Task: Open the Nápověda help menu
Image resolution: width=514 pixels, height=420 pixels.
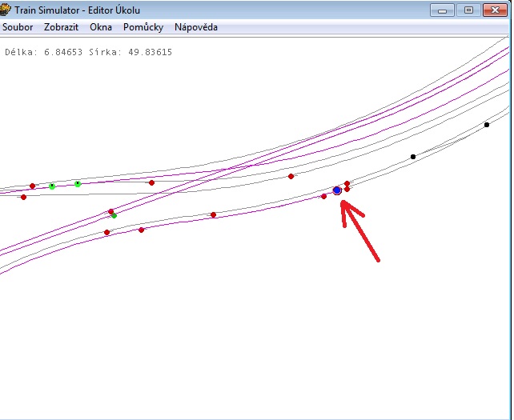Action: click(195, 27)
